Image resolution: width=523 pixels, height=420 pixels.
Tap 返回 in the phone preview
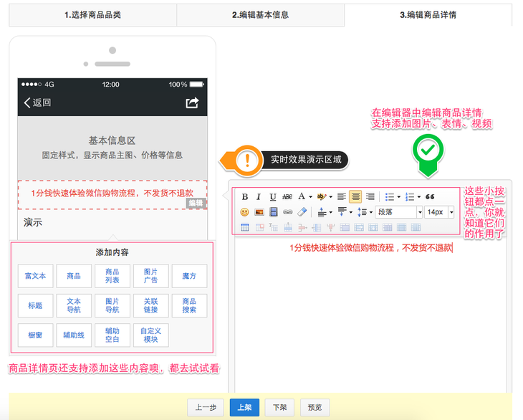pyautogui.click(x=37, y=102)
